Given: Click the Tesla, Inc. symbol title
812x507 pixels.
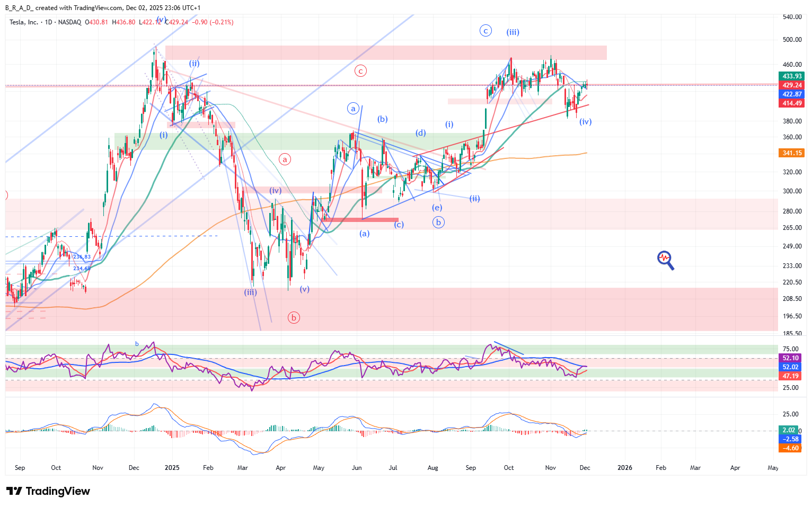Looking at the screenshot, I should (24, 22).
